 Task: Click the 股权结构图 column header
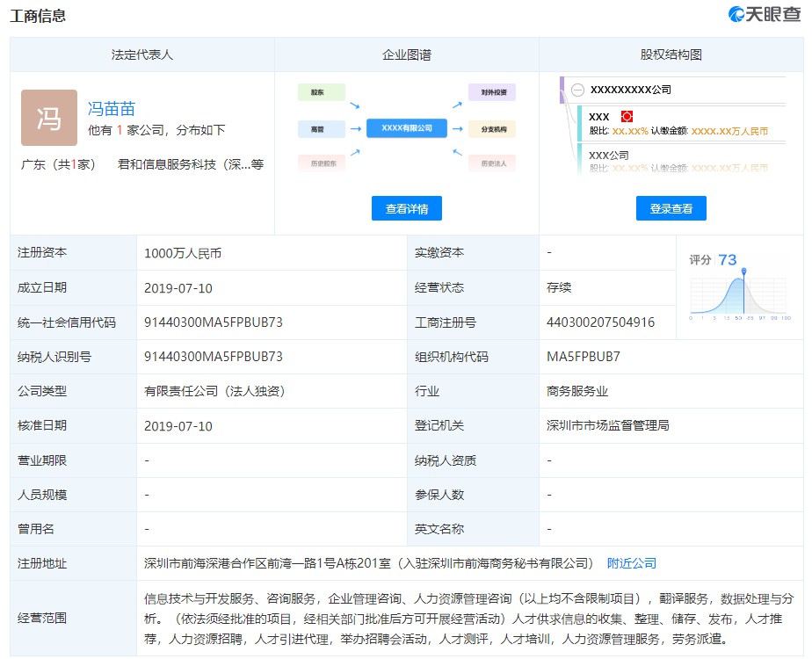click(671, 54)
